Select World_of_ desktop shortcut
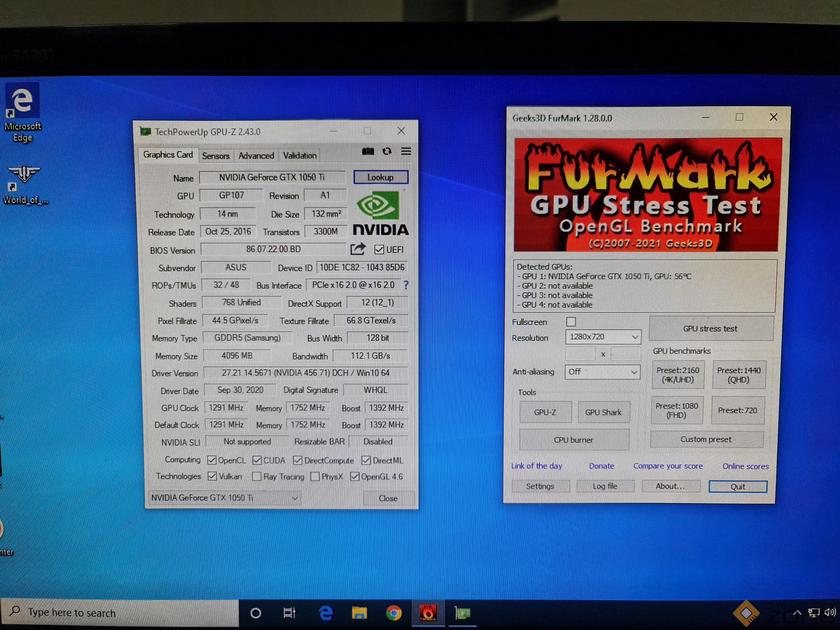 (25, 185)
